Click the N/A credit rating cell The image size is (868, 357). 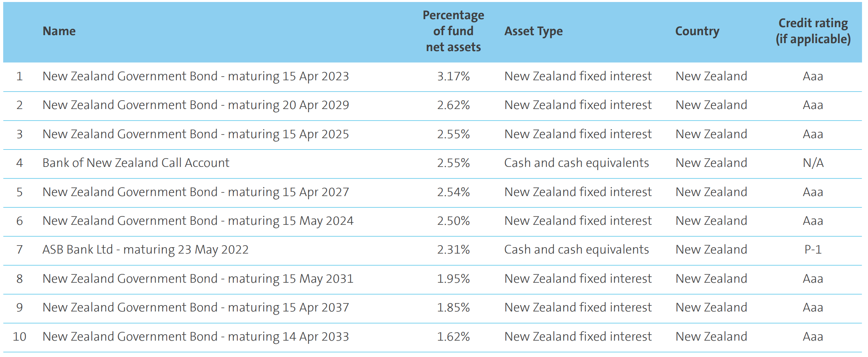coord(813,163)
